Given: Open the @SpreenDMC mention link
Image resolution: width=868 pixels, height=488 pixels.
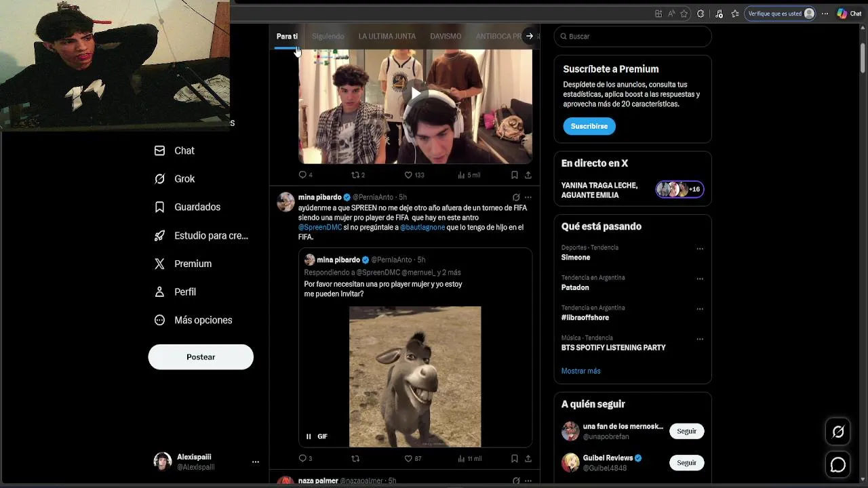Looking at the screenshot, I should (x=320, y=227).
